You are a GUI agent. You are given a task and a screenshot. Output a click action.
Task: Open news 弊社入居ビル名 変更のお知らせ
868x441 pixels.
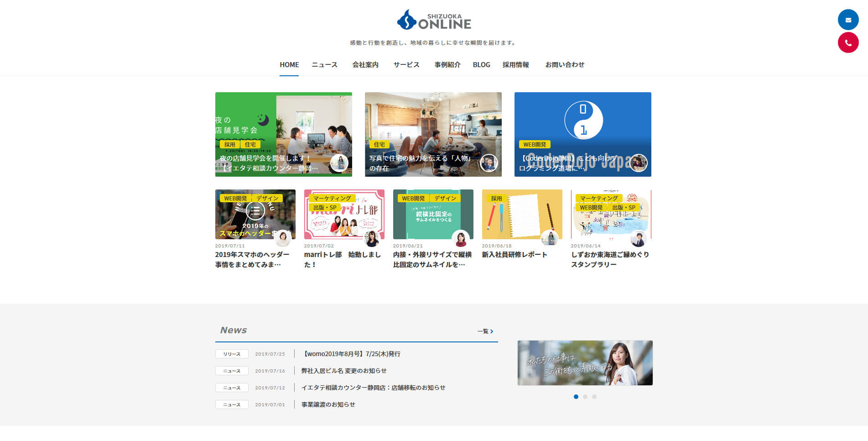click(x=344, y=371)
